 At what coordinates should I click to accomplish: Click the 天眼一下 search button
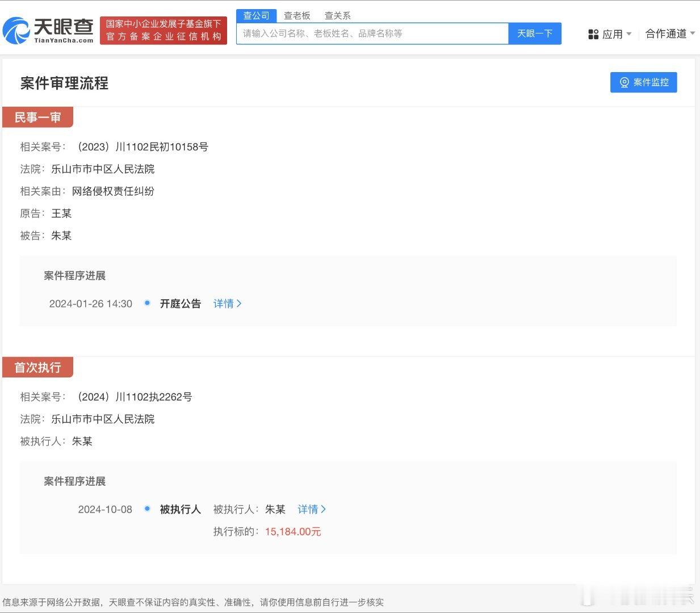[x=534, y=33]
